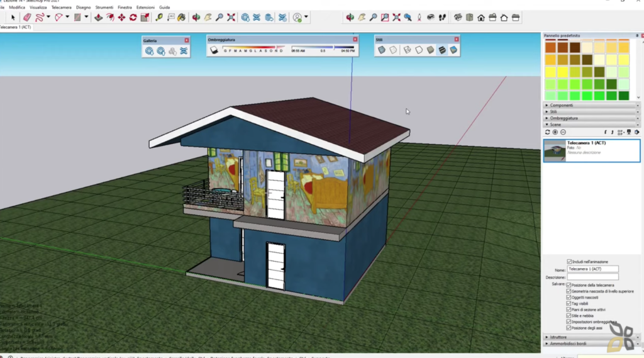The image size is (644, 358).
Task: Toggle Geometria nascosta di livello superiore checkbox
Action: (569, 291)
